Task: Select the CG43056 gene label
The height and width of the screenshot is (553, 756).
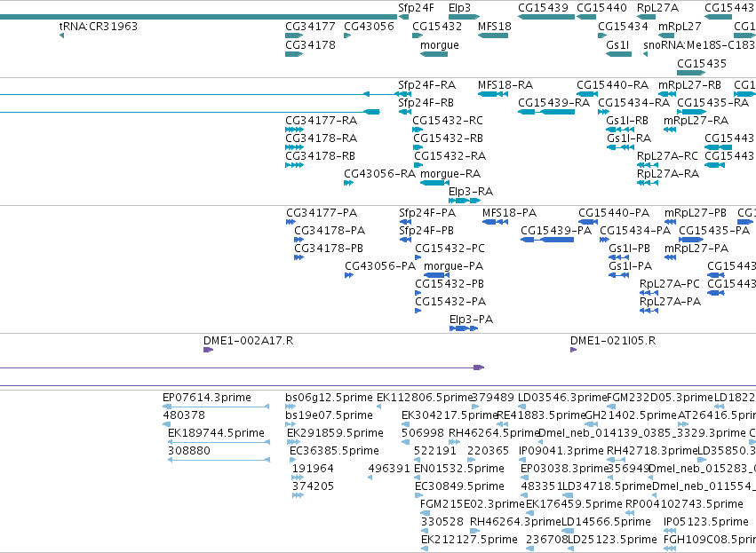Action: 369,27
